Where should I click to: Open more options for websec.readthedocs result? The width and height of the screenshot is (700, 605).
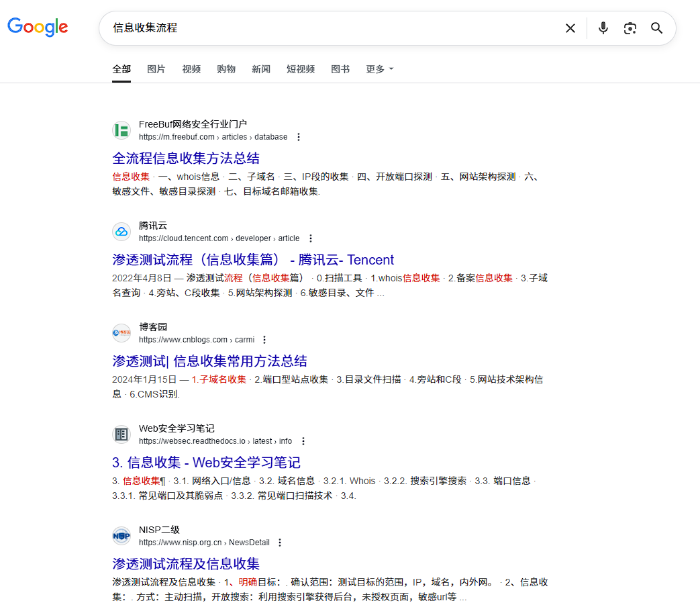[303, 441]
